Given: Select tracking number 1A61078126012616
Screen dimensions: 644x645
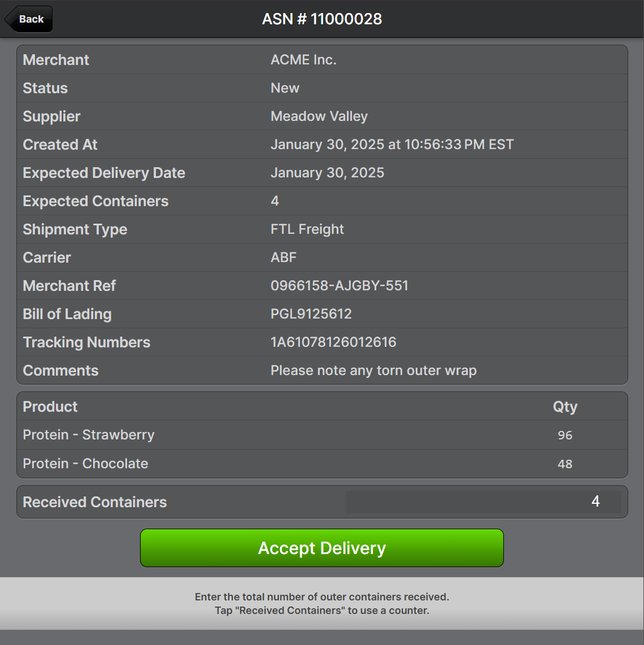Looking at the screenshot, I should click(x=333, y=342).
